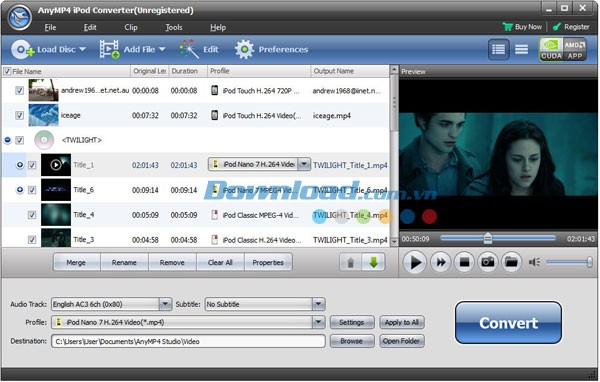Screen dimensions: 600x382
Task: Open the Add File dropdown arrow
Action: coord(162,49)
